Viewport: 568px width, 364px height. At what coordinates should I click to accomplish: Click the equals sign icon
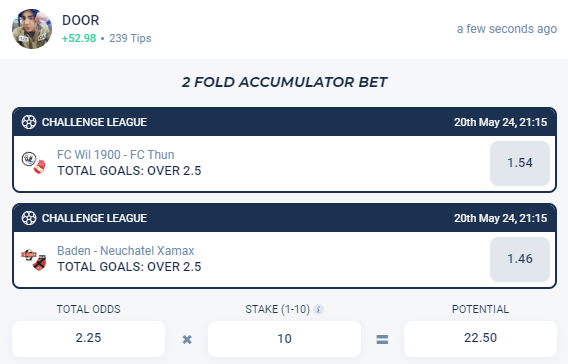pos(382,339)
